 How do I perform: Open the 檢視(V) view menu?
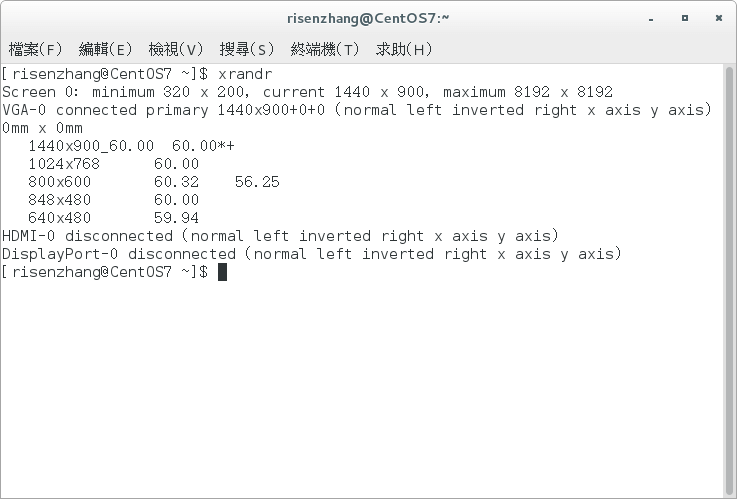(x=176, y=49)
